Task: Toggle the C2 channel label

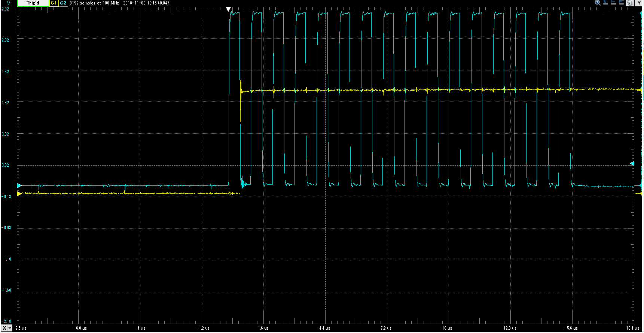Action: pyautogui.click(x=63, y=3)
